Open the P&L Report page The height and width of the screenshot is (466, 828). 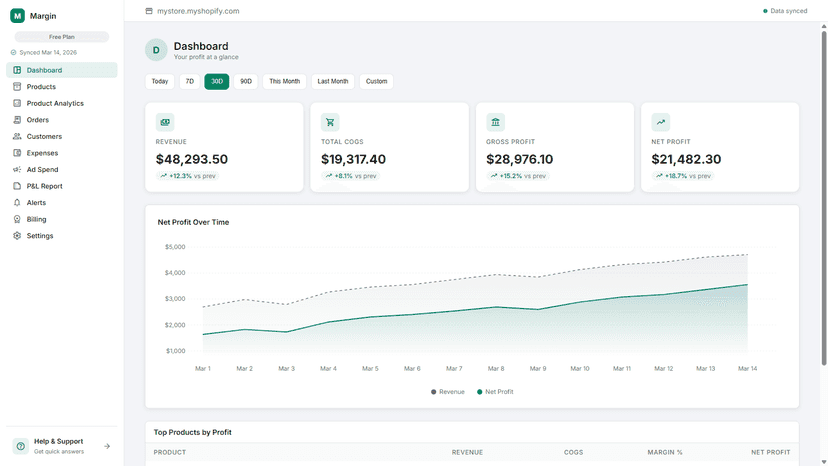pyautogui.click(x=62, y=186)
